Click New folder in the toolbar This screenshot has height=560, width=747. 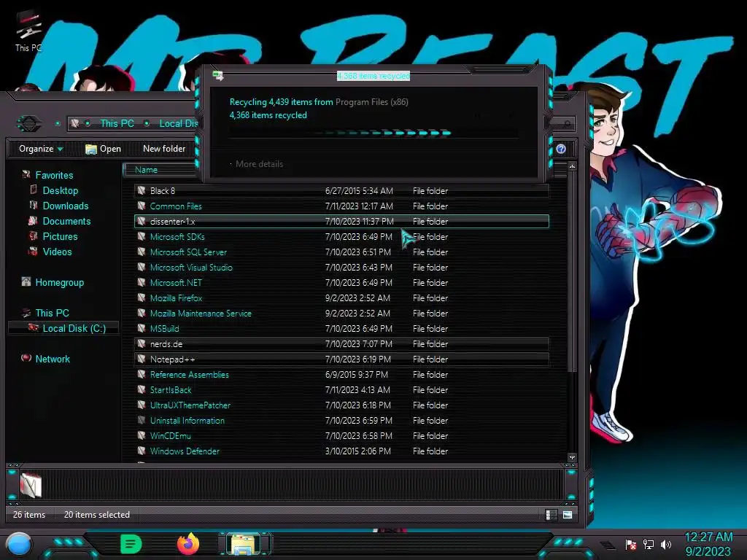(x=164, y=149)
